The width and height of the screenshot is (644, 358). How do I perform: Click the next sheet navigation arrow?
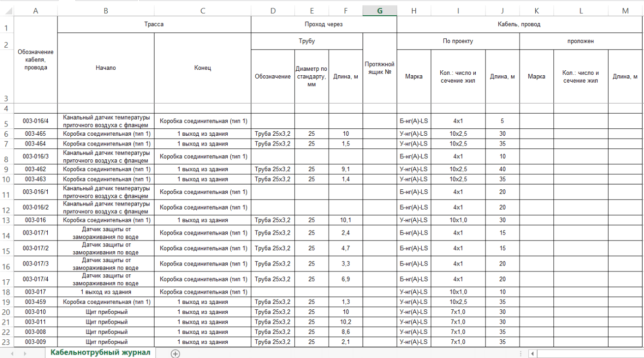tap(25, 354)
